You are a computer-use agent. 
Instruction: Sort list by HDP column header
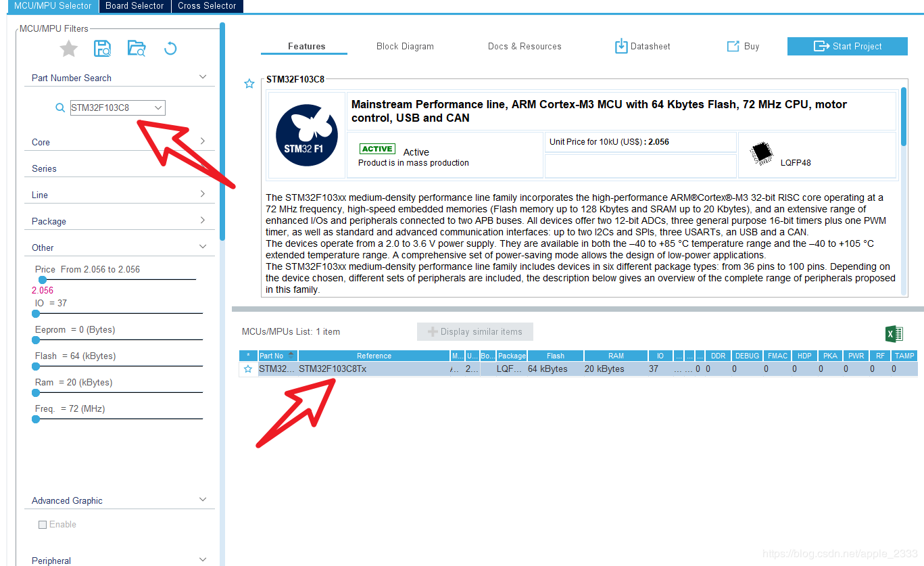(x=804, y=356)
